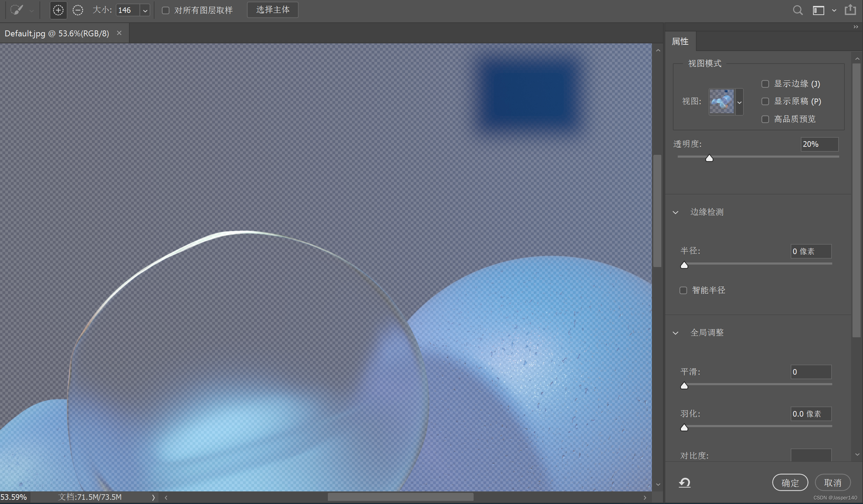Viewport: 863px width, 504px height.
Task: Confirm with the 确定 button
Action: click(x=790, y=483)
